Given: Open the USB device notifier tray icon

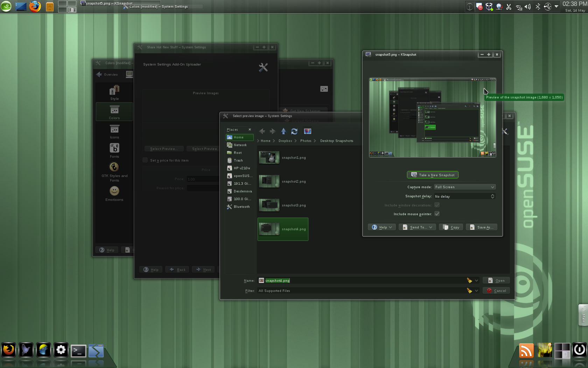Looking at the screenshot, I should coord(547,7).
